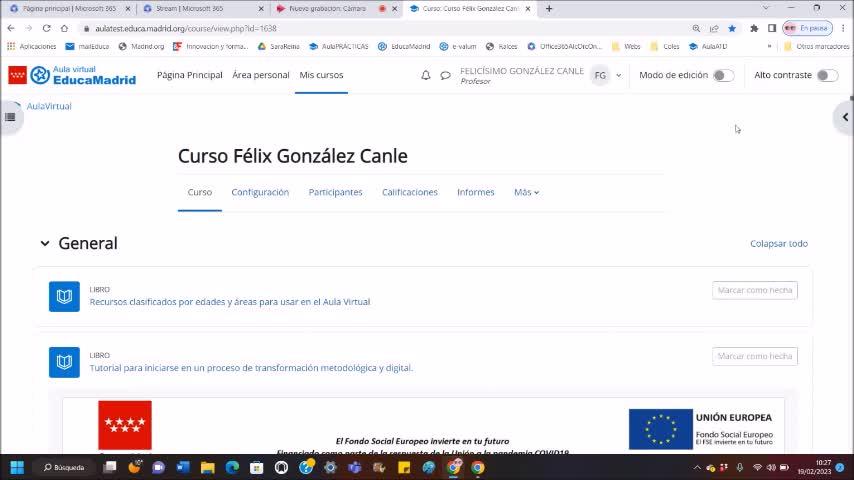The width and height of the screenshot is (854, 480).
Task: Click the AulaVirtual breadcrumb link
Action: tap(49, 106)
